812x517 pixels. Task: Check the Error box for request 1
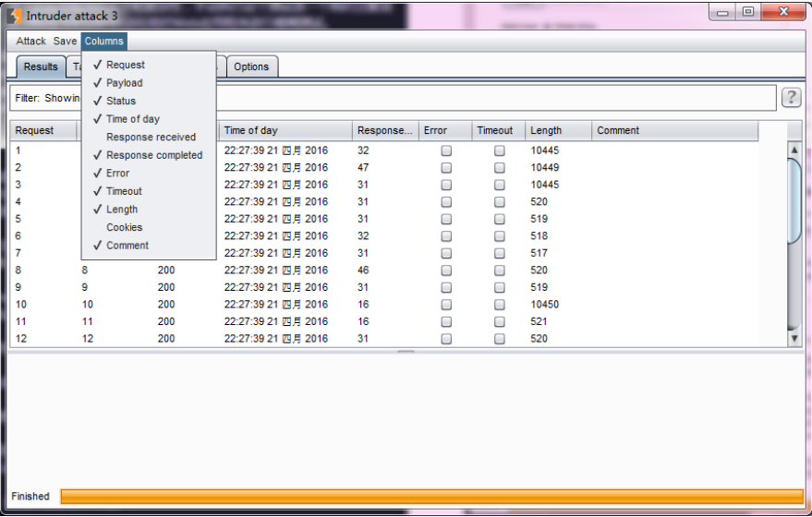point(446,150)
